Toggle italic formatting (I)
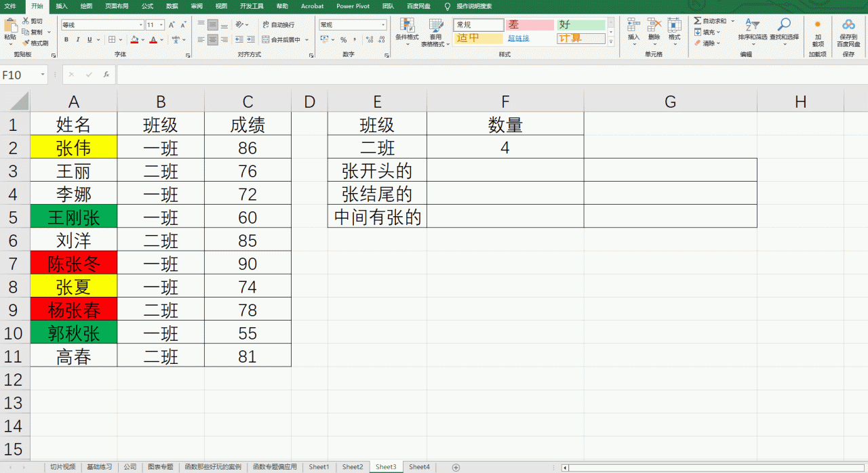 coord(78,40)
